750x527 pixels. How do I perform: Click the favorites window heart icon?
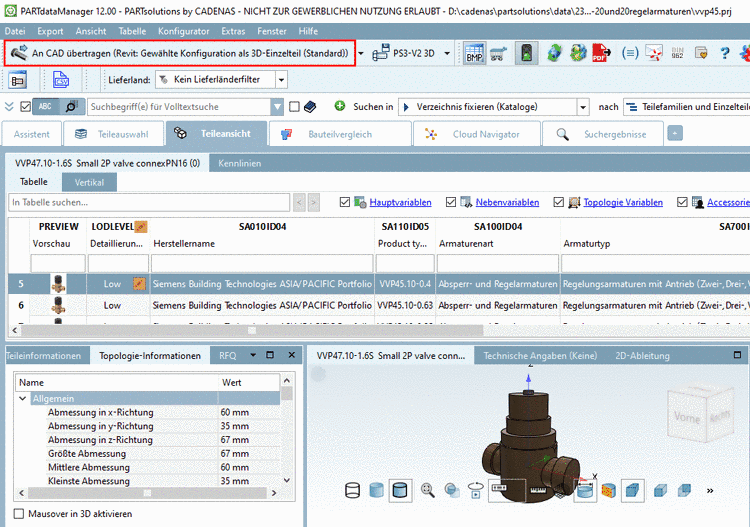coord(701,53)
